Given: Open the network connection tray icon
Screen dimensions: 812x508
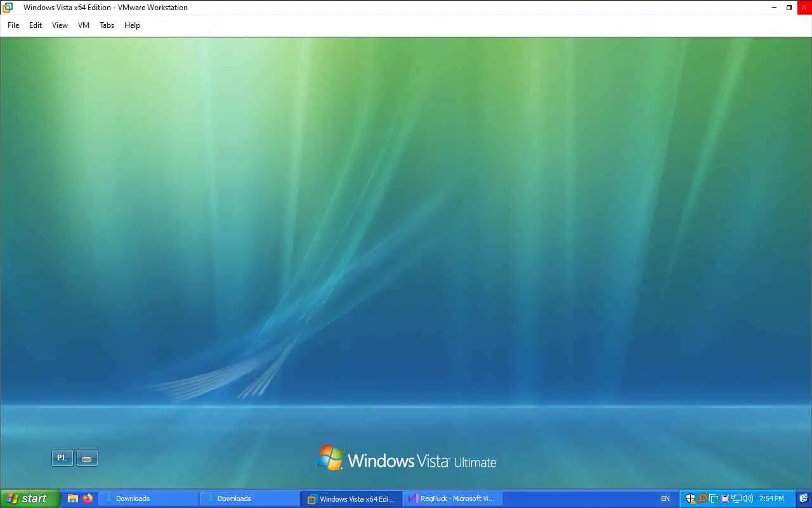Looking at the screenshot, I should click(737, 498).
